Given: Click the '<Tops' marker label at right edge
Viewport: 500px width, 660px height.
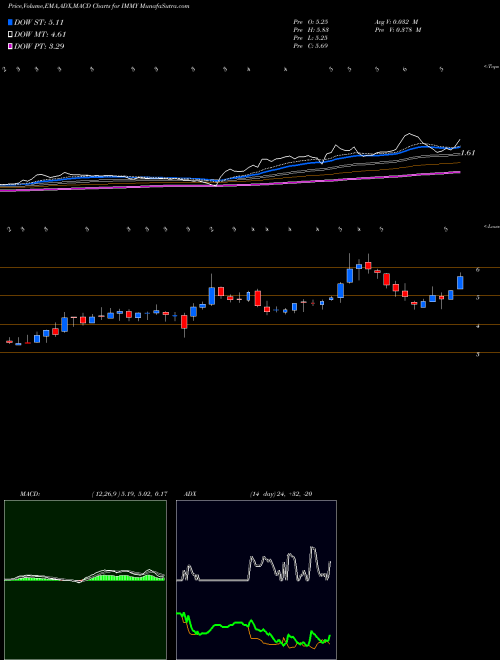Looking at the screenshot, I should (491, 67).
